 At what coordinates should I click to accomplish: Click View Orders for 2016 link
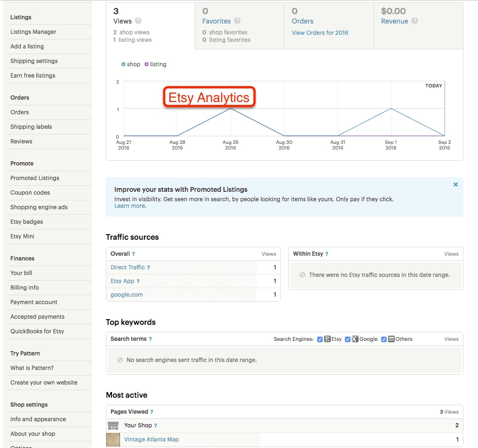point(320,33)
